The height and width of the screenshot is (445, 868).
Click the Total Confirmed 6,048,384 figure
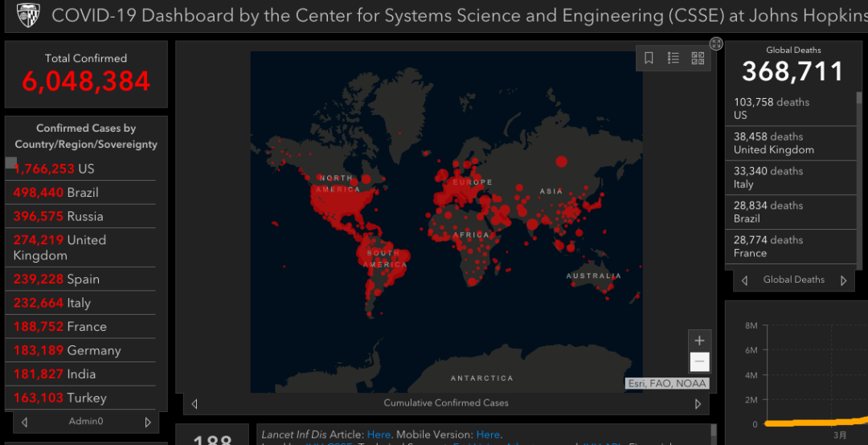(86, 81)
